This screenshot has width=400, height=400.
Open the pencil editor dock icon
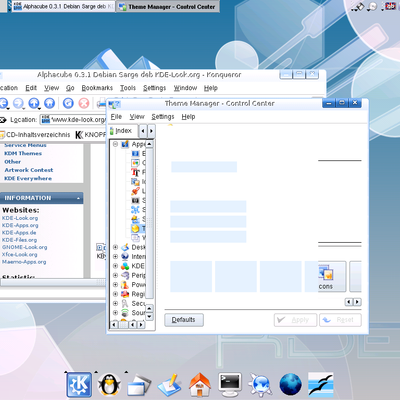170,385
